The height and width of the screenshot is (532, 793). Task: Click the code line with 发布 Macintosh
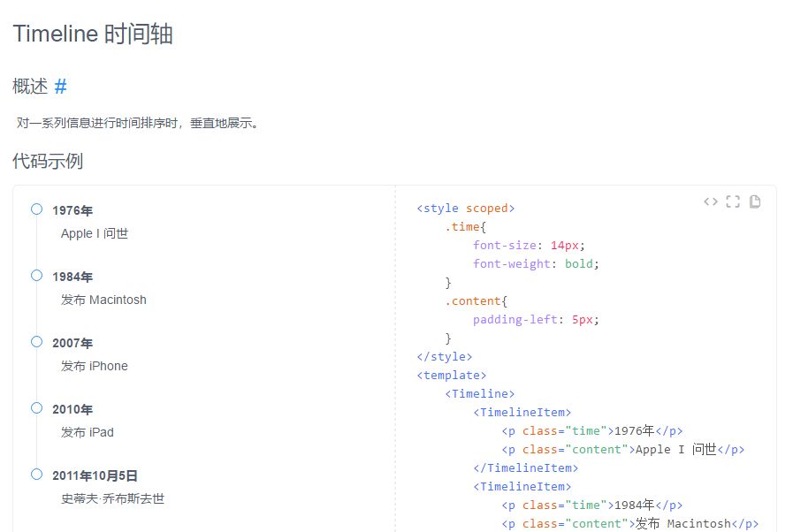pyautogui.click(x=629, y=523)
